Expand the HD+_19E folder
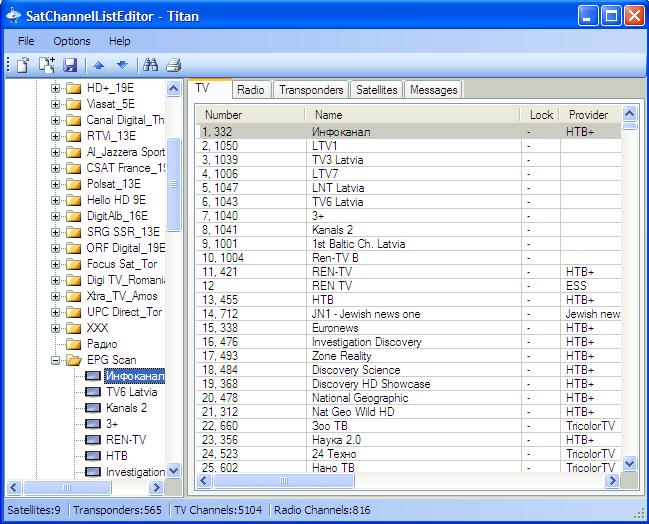The image size is (649, 524). (x=55, y=88)
